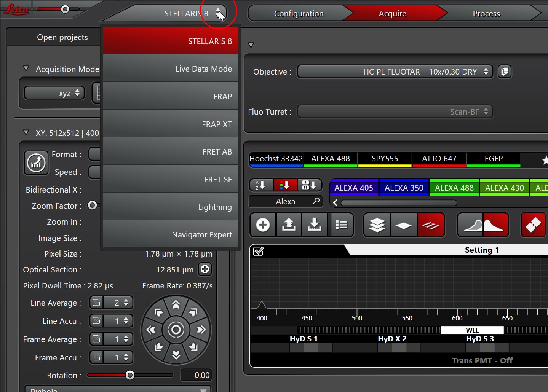Click the load settings upward-arrow icon
The width and height of the screenshot is (548, 392).
[x=289, y=225]
